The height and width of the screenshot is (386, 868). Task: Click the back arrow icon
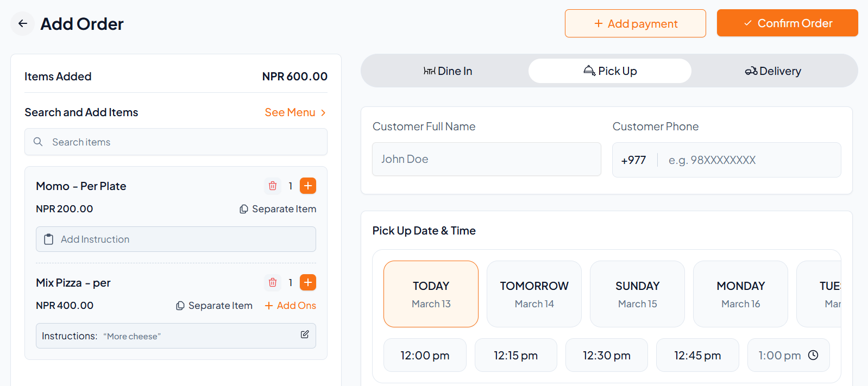(x=23, y=23)
